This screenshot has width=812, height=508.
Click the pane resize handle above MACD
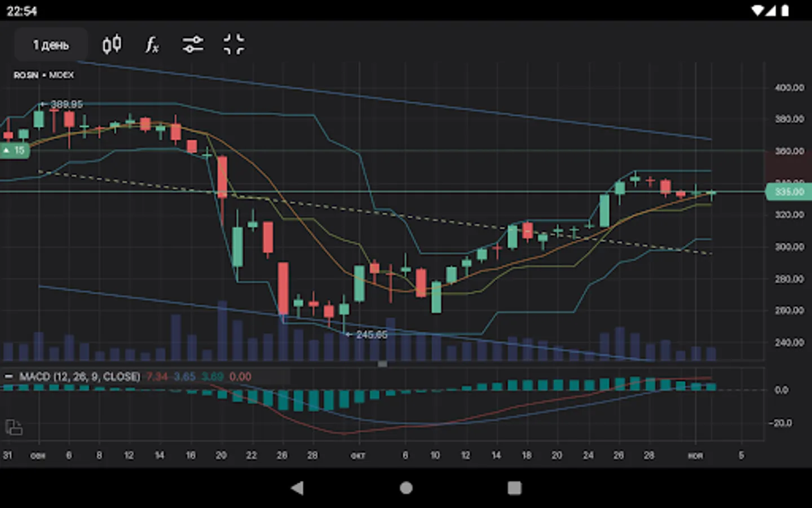pyautogui.click(x=382, y=364)
